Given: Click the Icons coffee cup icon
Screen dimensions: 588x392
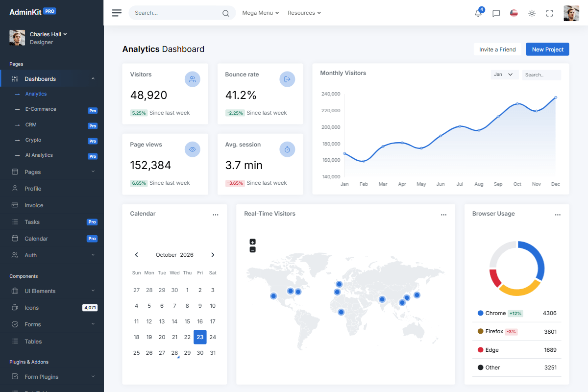Looking at the screenshot, I should 15,308.
